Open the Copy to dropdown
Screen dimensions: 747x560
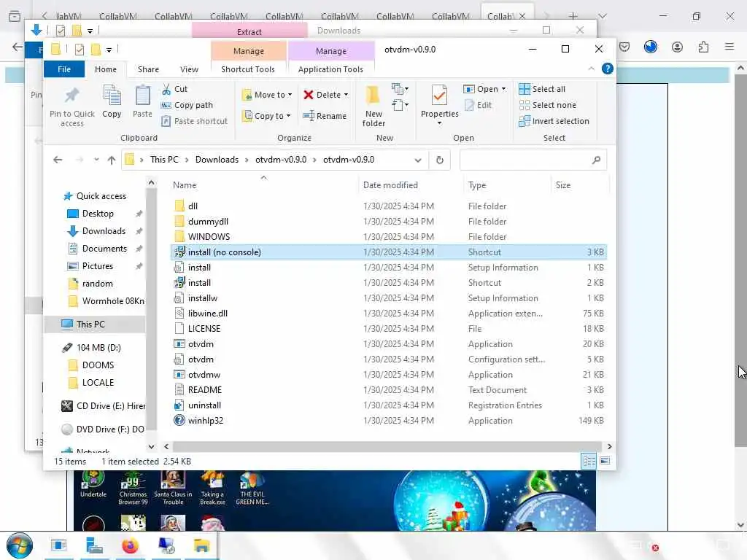pos(266,116)
